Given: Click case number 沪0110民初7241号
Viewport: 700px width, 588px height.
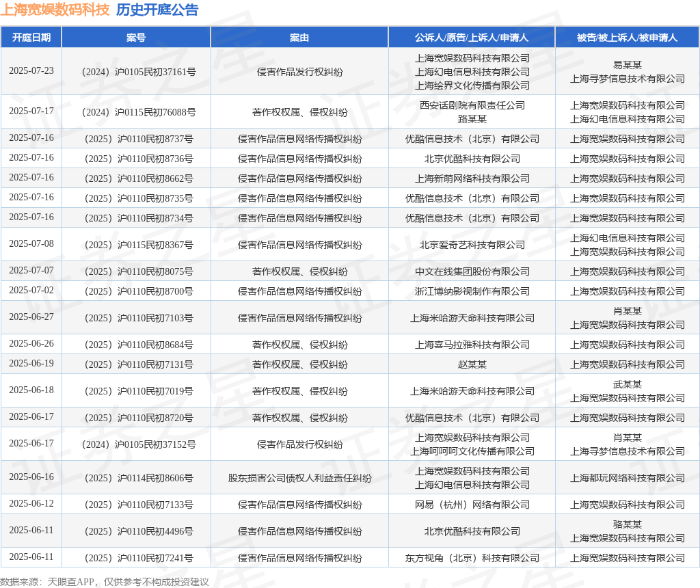Looking at the screenshot, I should pyautogui.click(x=155, y=558).
